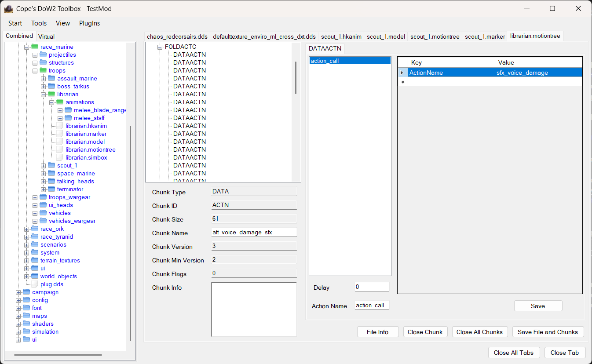
Task: Open the View menu
Action: click(63, 23)
